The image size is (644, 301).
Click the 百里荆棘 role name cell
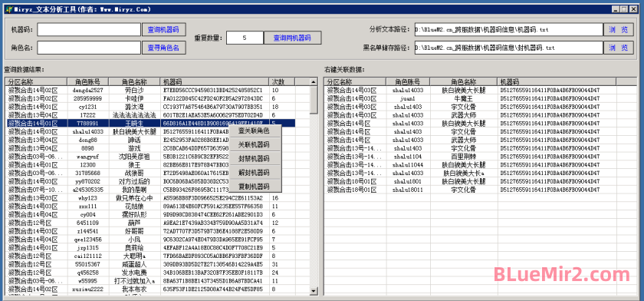(464, 156)
